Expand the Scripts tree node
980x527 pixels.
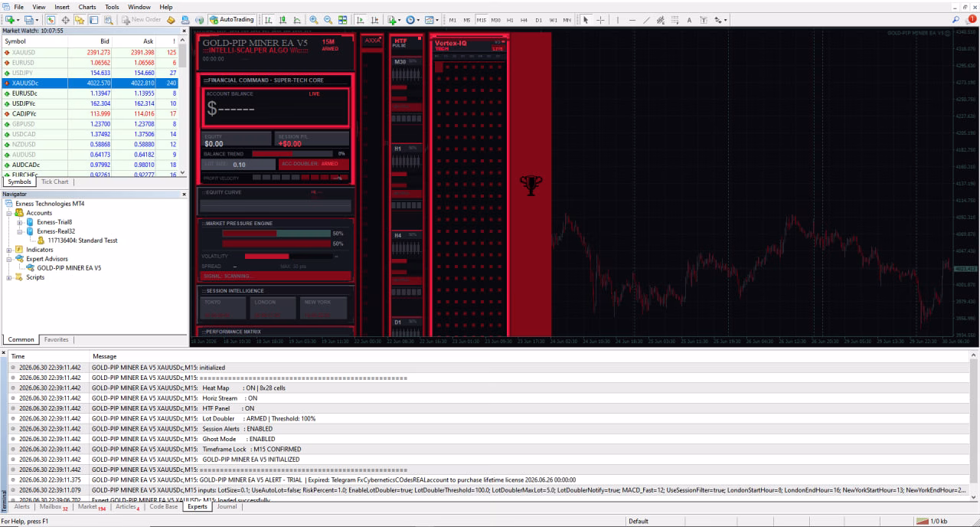9,277
